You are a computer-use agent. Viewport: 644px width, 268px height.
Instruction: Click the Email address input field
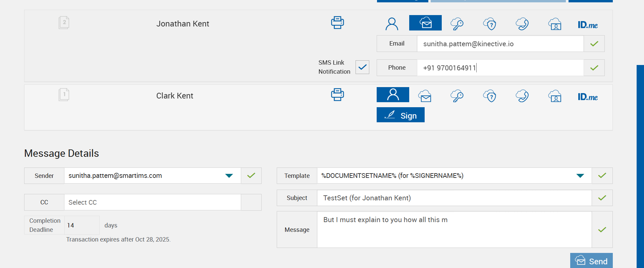(500, 44)
